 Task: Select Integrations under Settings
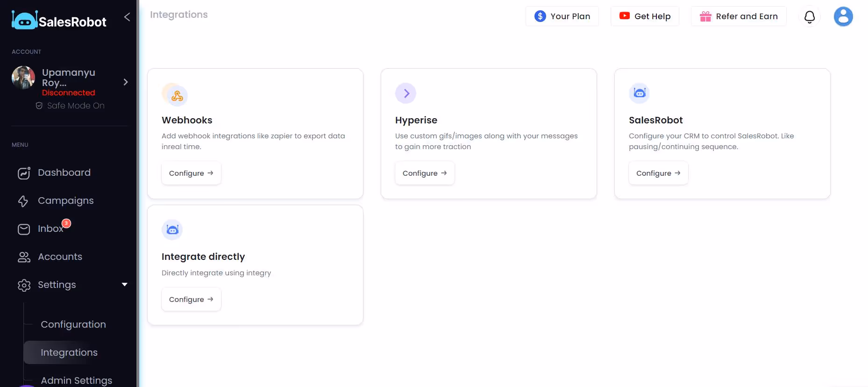click(x=69, y=352)
